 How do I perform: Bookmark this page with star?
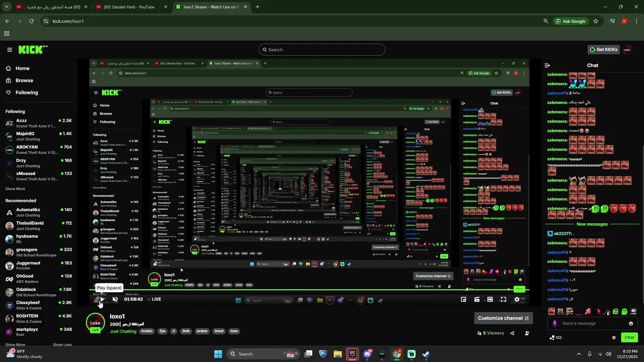(596, 21)
